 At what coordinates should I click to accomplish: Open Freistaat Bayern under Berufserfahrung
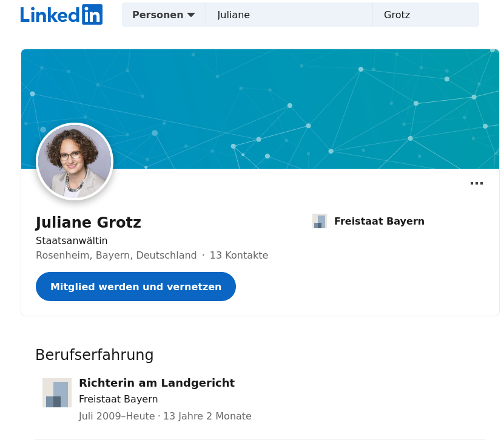click(x=118, y=399)
